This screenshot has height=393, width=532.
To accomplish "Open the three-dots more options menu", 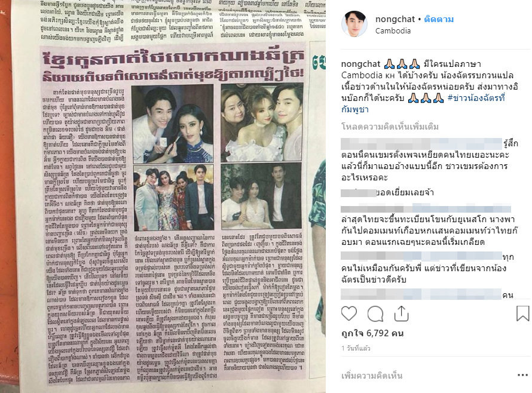I will click(x=522, y=375).
